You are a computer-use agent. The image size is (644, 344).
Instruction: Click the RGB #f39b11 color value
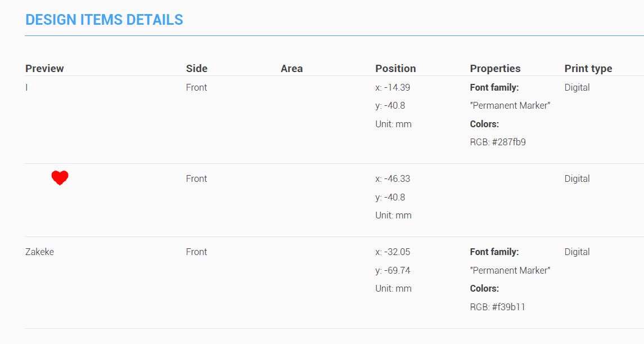(497, 307)
